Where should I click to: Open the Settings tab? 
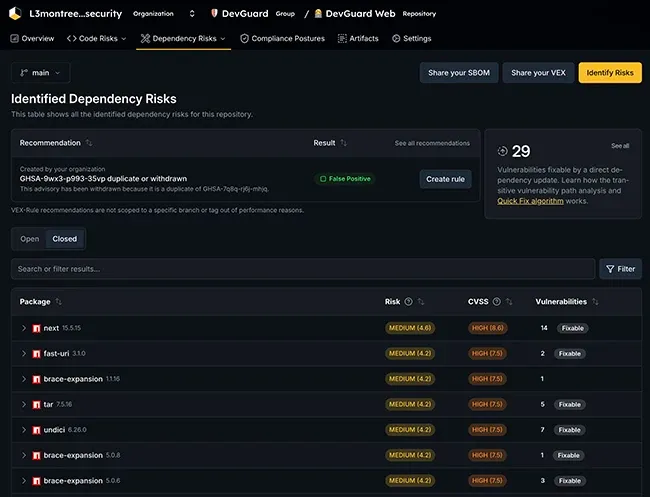tap(412, 39)
